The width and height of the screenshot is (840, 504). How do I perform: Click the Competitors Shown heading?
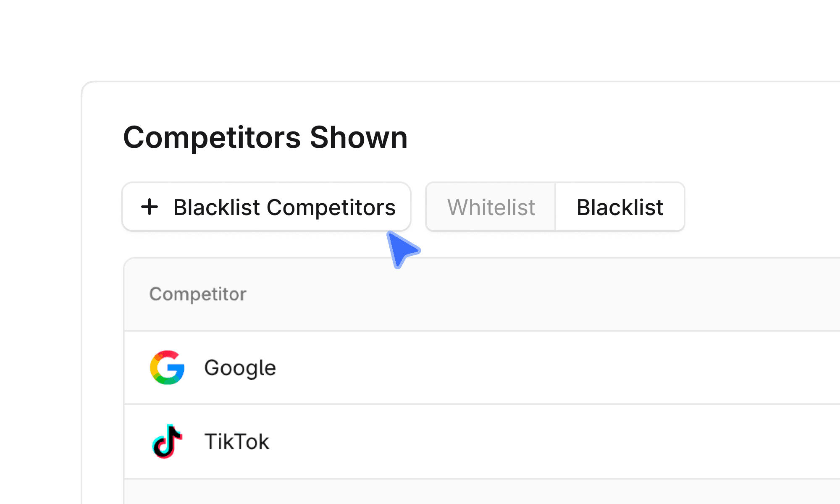[265, 138]
